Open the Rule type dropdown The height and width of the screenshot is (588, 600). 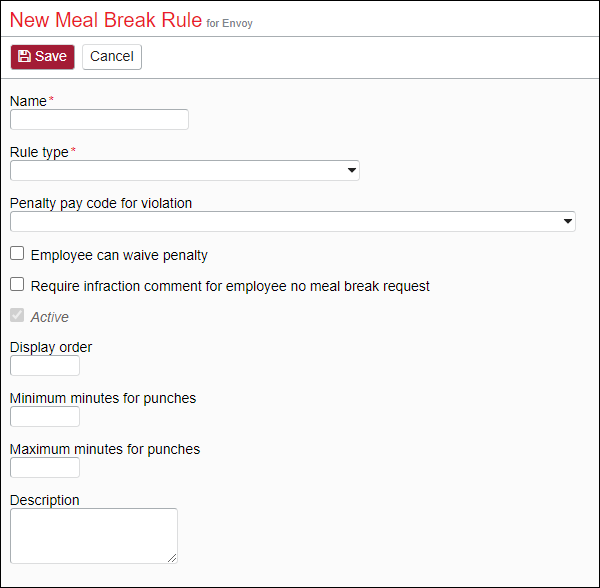(184, 171)
